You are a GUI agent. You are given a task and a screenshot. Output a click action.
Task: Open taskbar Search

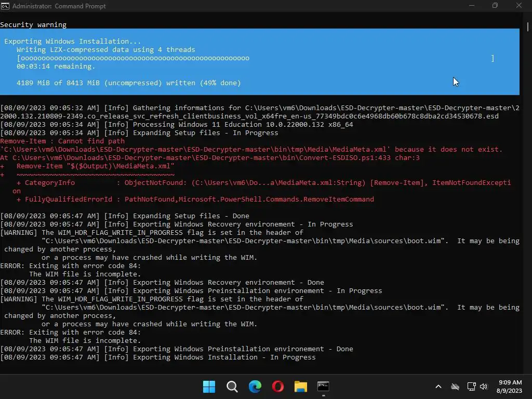[x=232, y=387]
